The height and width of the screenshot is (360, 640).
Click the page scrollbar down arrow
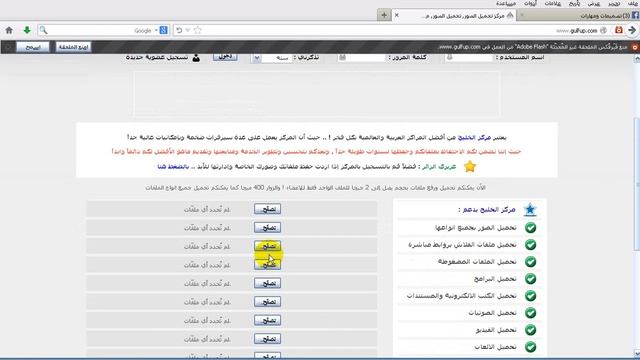[636, 353]
